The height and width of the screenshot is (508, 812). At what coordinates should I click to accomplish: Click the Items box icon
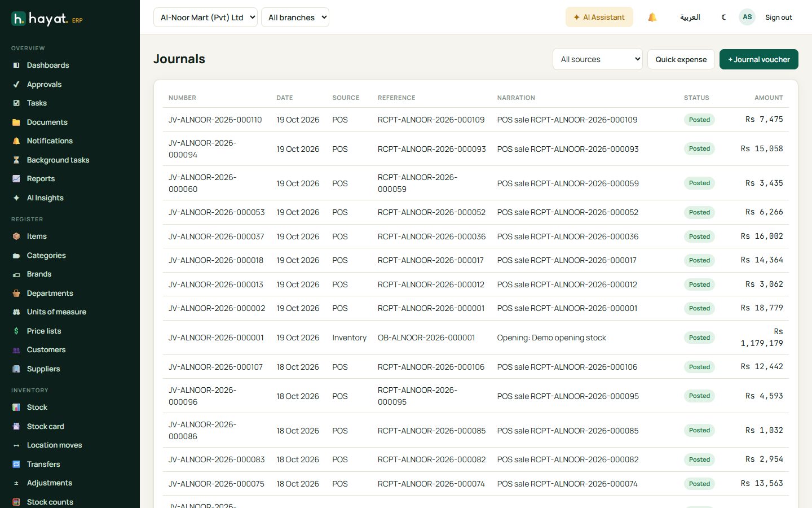pos(16,237)
